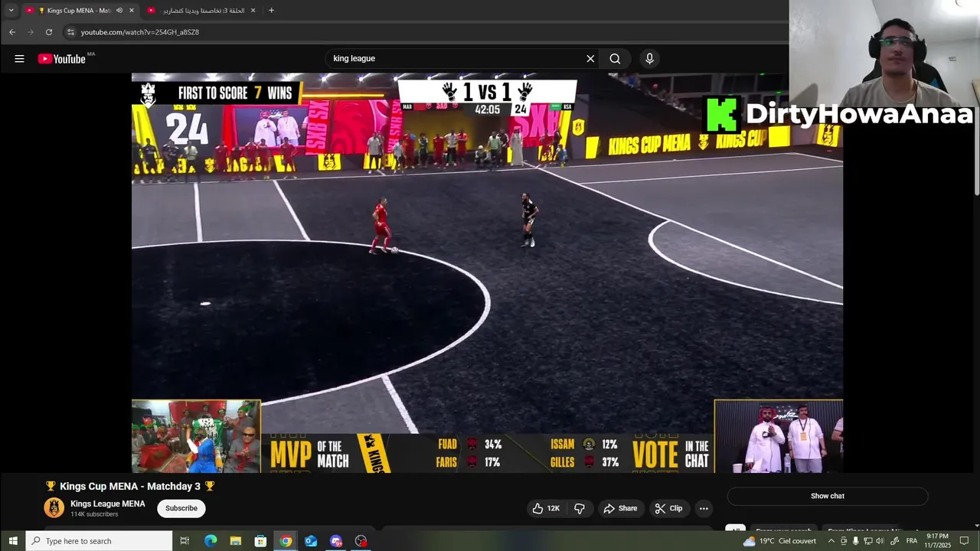Click the FRA language indicator
The image size is (980, 551).
coord(912,541)
